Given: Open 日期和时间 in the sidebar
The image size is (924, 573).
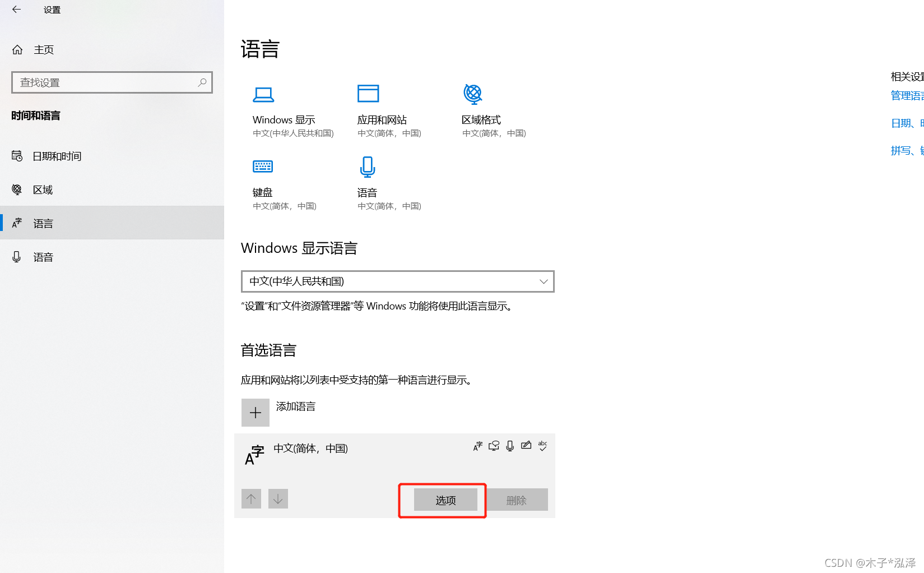Looking at the screenshot, I should (57, 156).
